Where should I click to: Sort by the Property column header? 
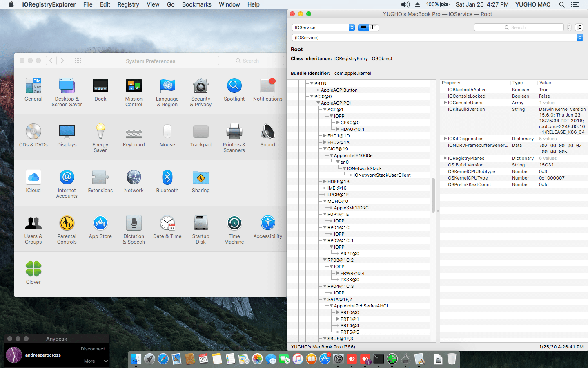coord(475,83)
